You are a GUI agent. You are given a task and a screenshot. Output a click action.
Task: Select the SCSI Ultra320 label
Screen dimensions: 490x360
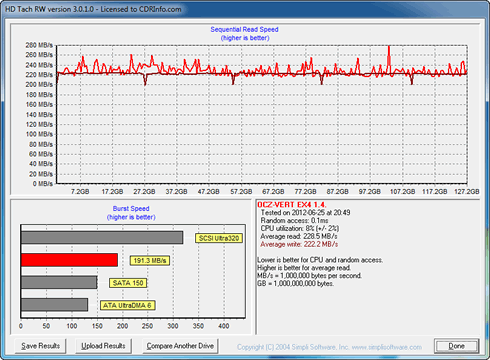(219, 238)
